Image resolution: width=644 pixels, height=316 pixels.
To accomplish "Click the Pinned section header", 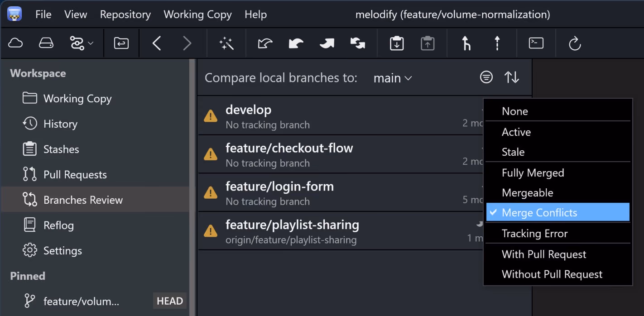I will pos(28,276).
